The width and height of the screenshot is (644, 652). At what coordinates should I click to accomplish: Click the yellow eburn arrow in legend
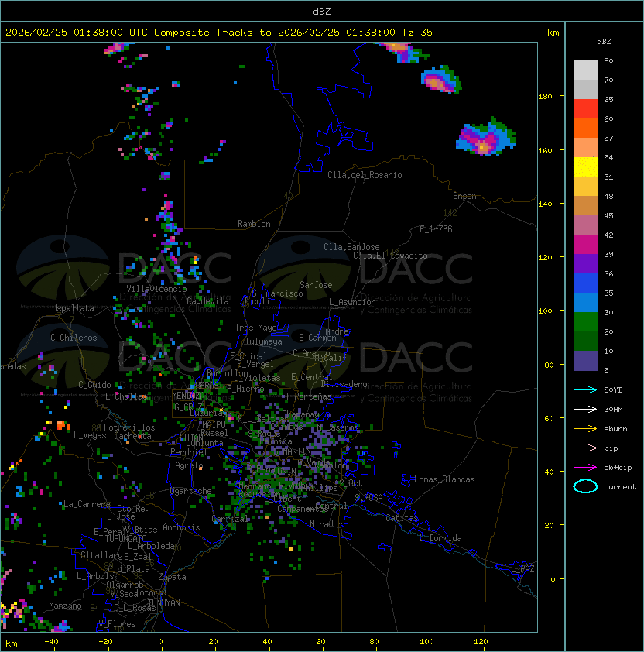585,429
